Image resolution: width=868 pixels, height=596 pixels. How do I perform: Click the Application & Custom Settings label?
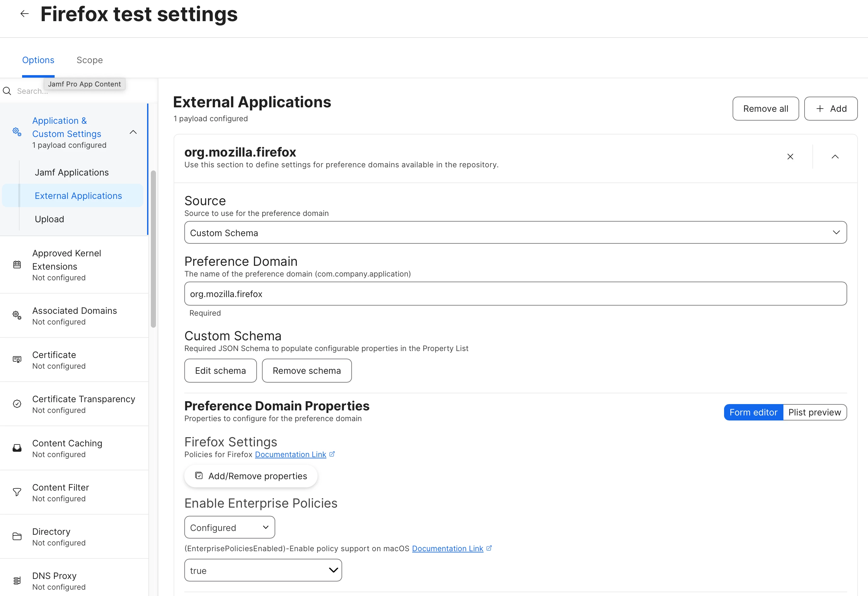(67, 127)
